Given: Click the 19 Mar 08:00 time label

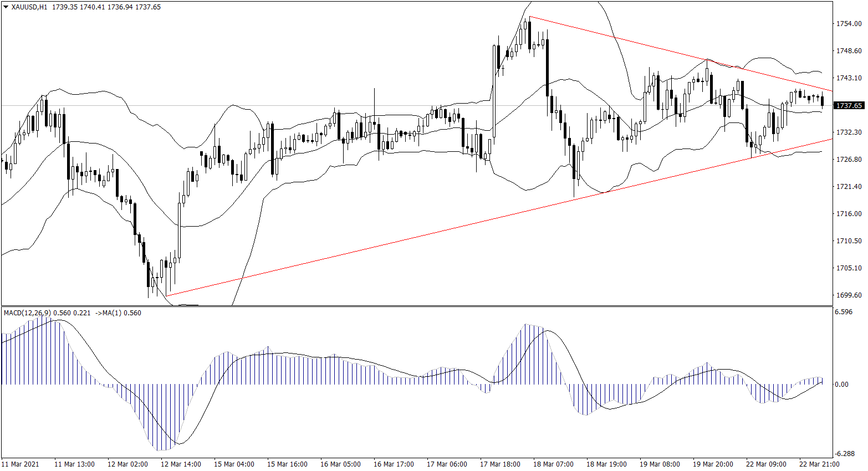Looking at the screenshot, I should pyautogui.click(x=660, y=464).
